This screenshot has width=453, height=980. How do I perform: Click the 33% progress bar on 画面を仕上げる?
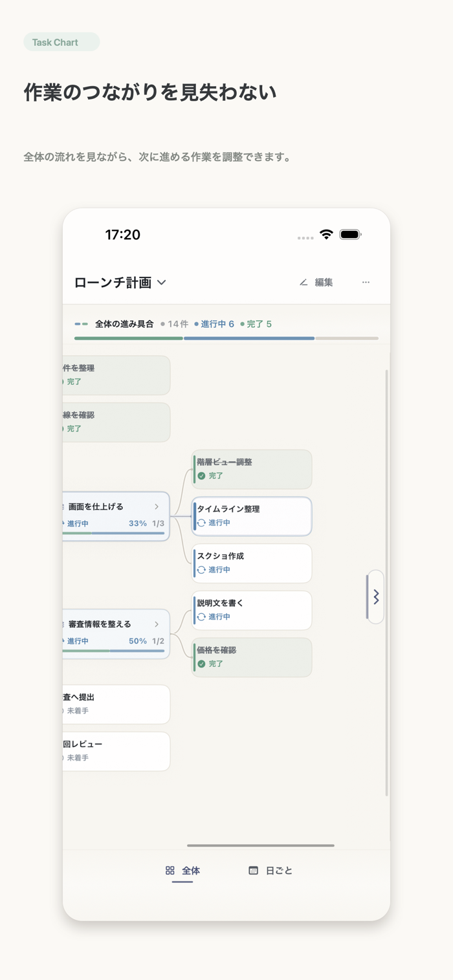pos(114,533)
